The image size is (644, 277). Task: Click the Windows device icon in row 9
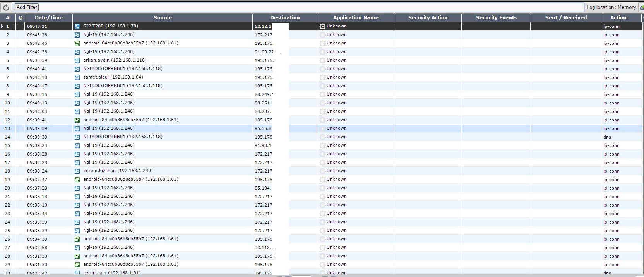[77, 94]
